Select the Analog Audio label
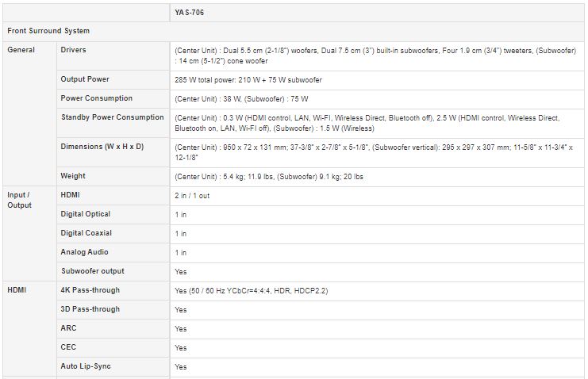This screenshot has height=379, width=588. (x=84, y=252)
